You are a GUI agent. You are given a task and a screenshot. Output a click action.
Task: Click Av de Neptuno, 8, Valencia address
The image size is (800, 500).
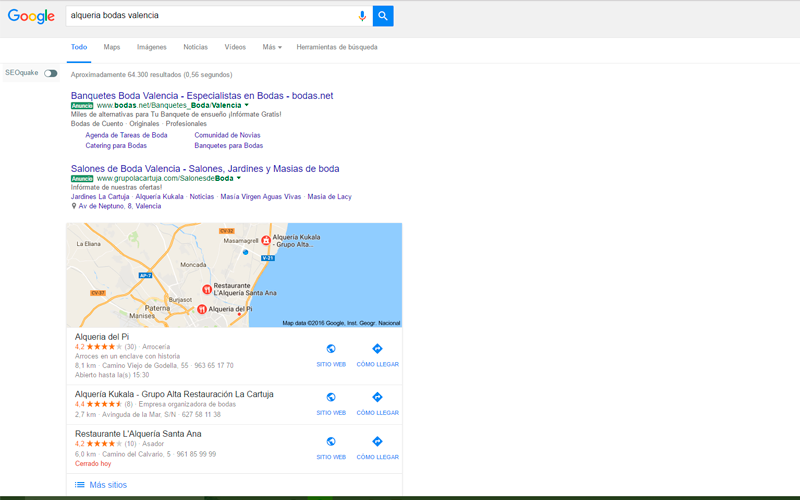coord(120,206)
